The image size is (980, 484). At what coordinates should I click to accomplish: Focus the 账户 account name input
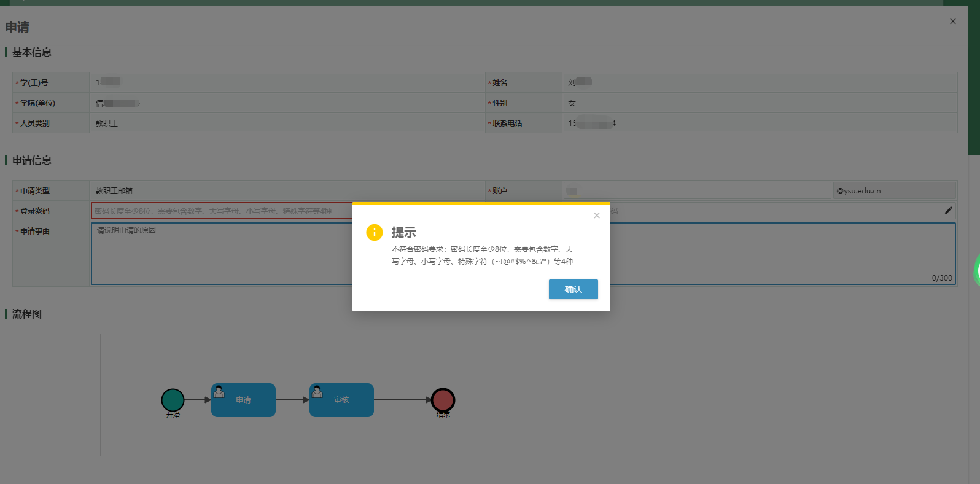pos(697,191)
